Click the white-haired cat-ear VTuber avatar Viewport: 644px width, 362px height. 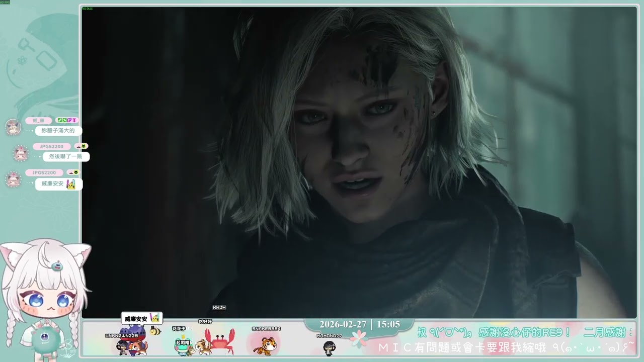pos(44,300)
